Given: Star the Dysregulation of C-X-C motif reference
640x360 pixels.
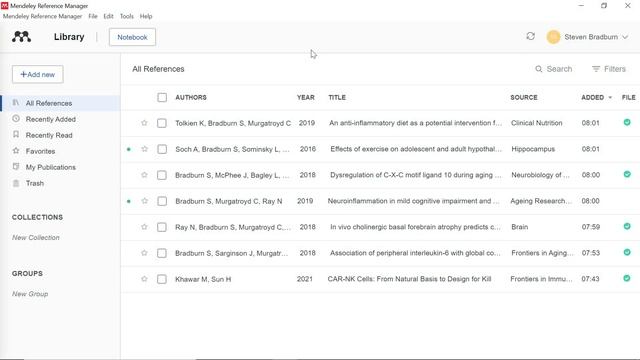Looking at the screenshot, I should click(x=144, y=175).
